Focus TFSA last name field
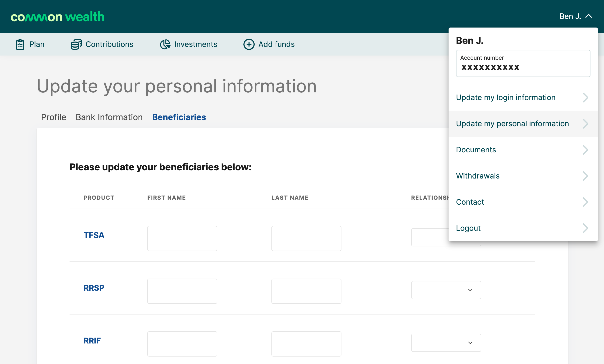 (306, 238)
